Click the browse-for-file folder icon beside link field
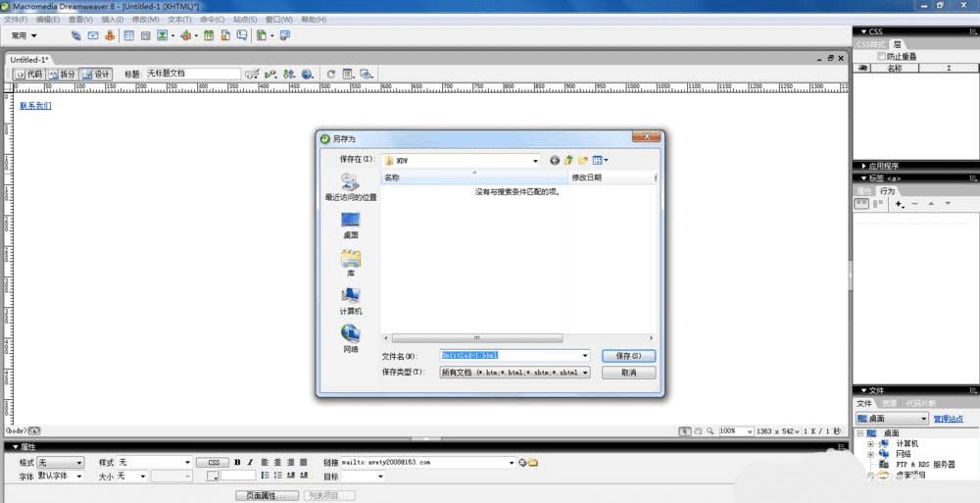Image resolution: width=980 pixels, height=503 pixels. [x=533, y=463]
